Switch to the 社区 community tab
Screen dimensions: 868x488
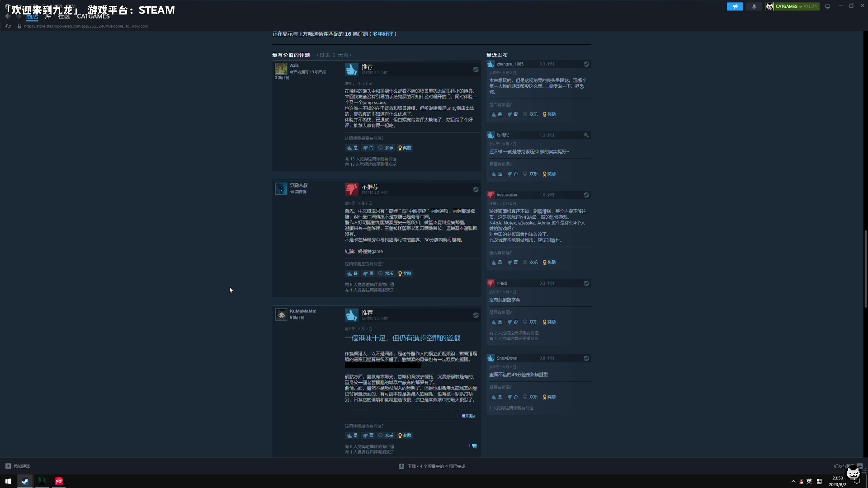64,17
